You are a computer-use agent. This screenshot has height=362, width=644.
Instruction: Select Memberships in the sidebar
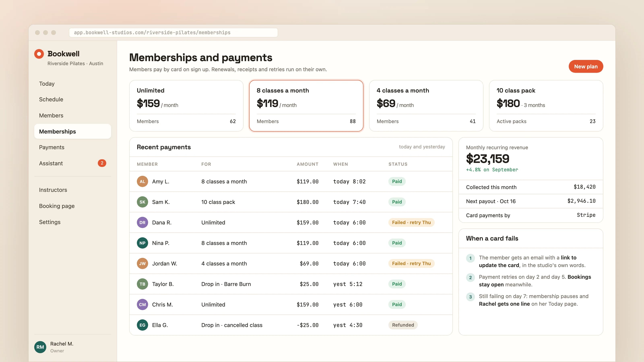point(72,131)
